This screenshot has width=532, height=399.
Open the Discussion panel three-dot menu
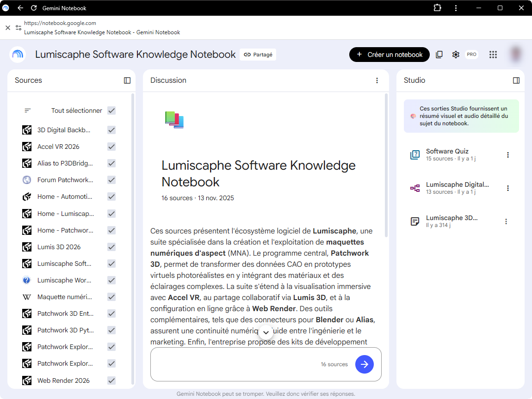pos(377,80)
